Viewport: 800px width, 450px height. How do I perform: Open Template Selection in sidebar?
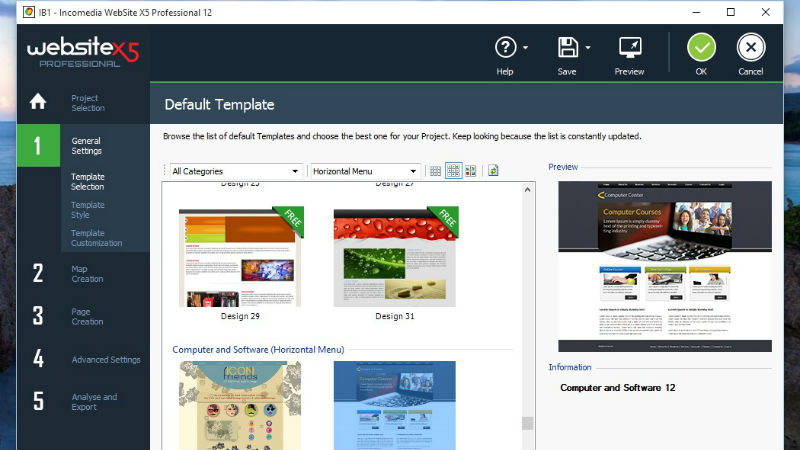click(x=88, y=182)
